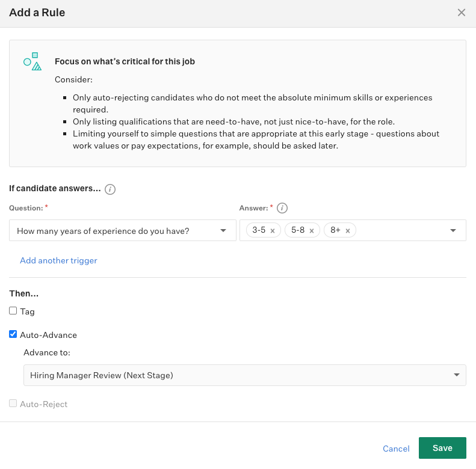Screen dimensions: 476x469
Task: Click the shapes illustration icon in tip box
Action: [x=32, y=61]
